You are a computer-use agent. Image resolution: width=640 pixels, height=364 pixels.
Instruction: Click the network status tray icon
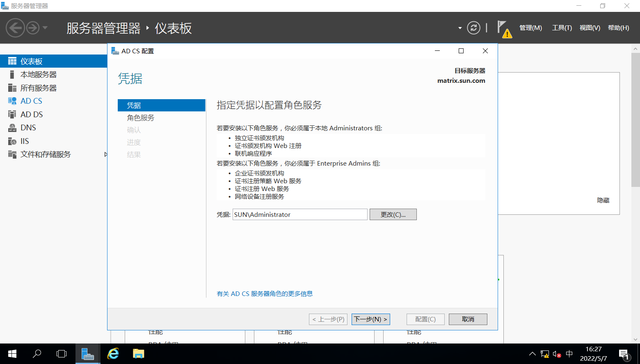coord(545,354)
